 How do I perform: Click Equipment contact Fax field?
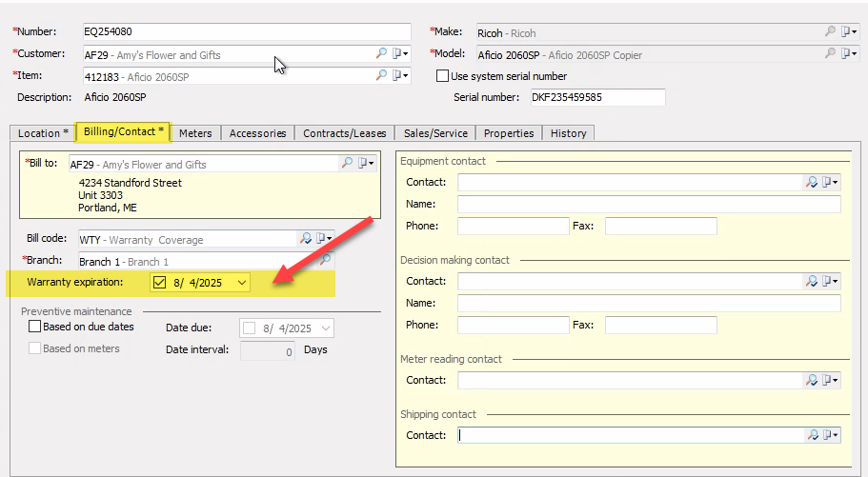(661, 226)
